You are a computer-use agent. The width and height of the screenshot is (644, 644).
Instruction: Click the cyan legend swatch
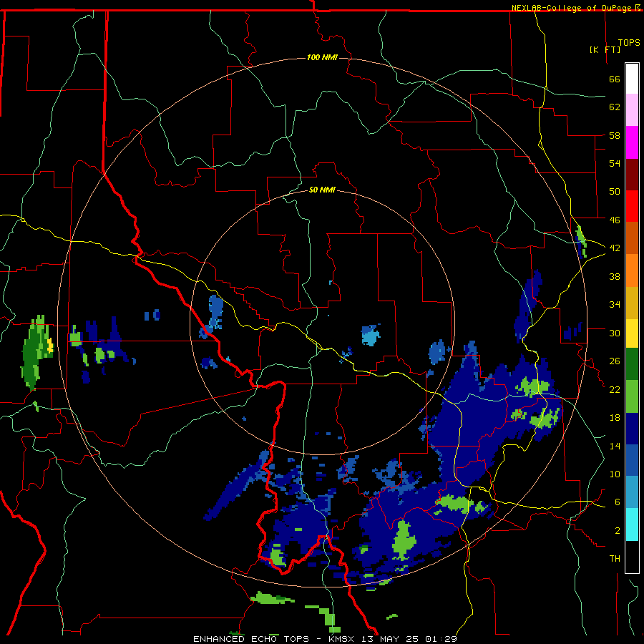(632, 524)
